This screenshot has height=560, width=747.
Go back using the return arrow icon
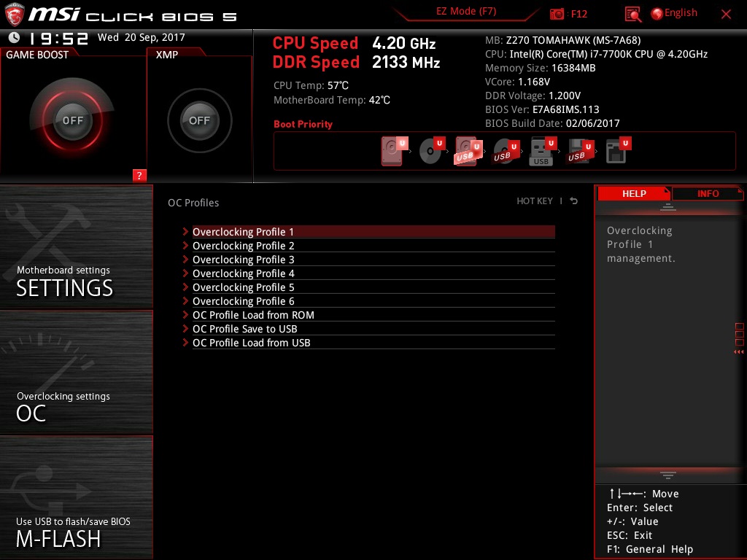(x=573, y=201)
